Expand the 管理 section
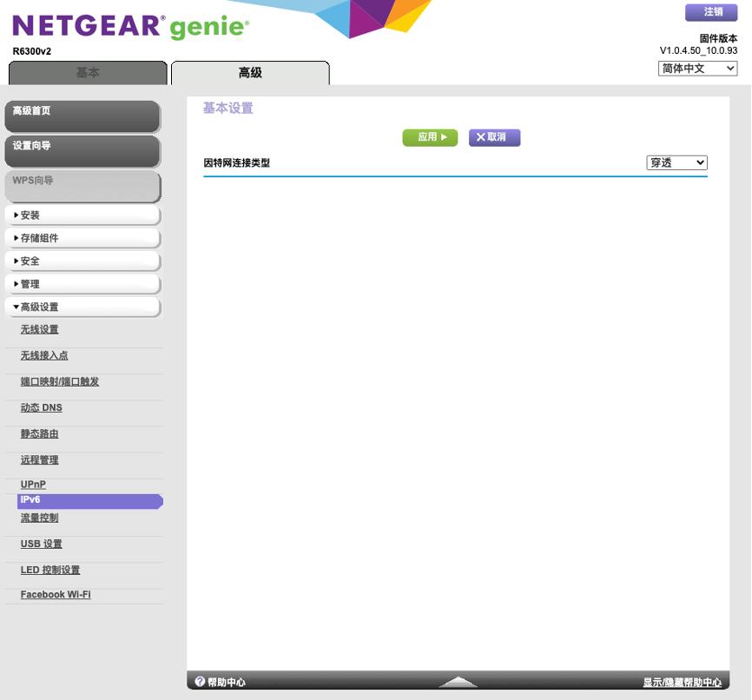Viewport: 752px width, 700px height. (x=82, y=284)
